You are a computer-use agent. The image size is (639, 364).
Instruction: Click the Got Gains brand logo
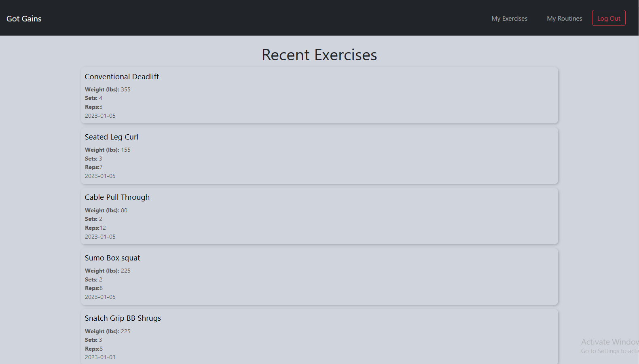pyautogui.click(x=24, y=19)
